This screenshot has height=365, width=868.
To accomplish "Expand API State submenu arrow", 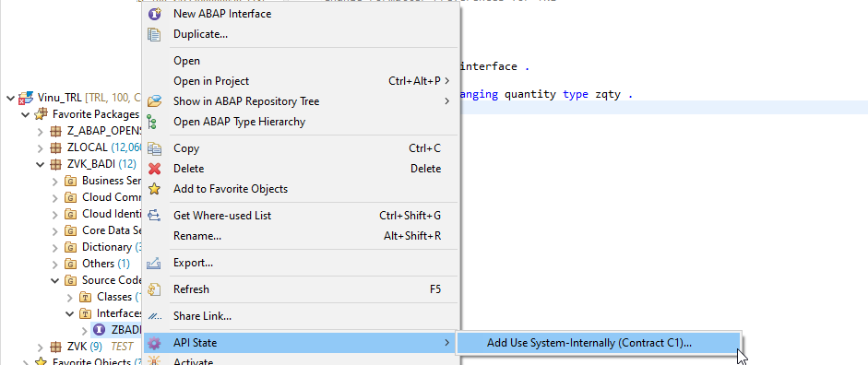I will (x=446, y=343).
